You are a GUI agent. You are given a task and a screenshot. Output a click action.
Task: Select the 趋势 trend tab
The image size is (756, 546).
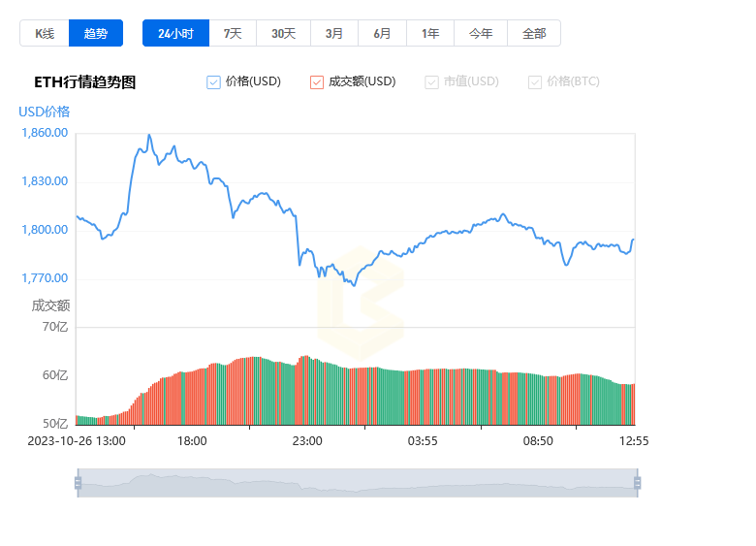click(95, 33)
